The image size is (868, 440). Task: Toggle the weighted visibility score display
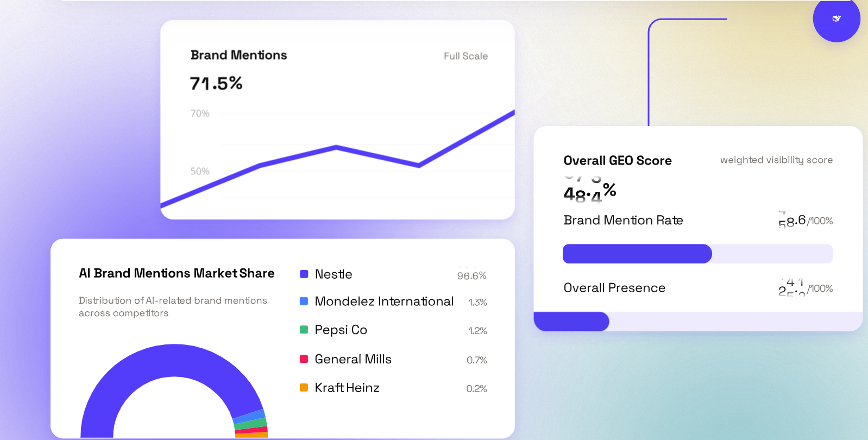pyautogui.click(x=776, y=160)
